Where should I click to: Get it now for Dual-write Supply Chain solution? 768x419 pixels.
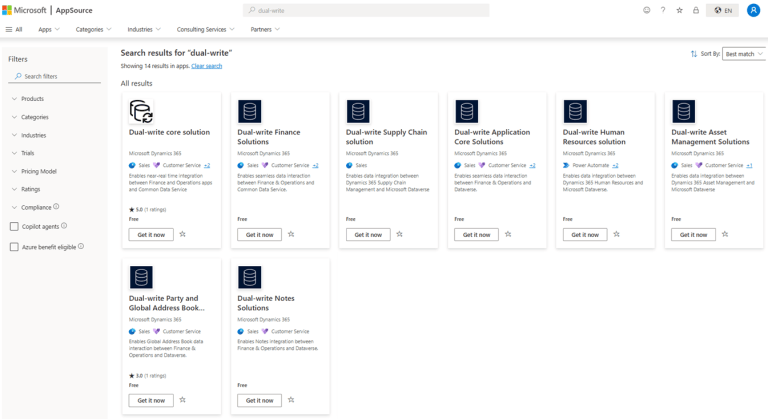[x=368, y=235]
